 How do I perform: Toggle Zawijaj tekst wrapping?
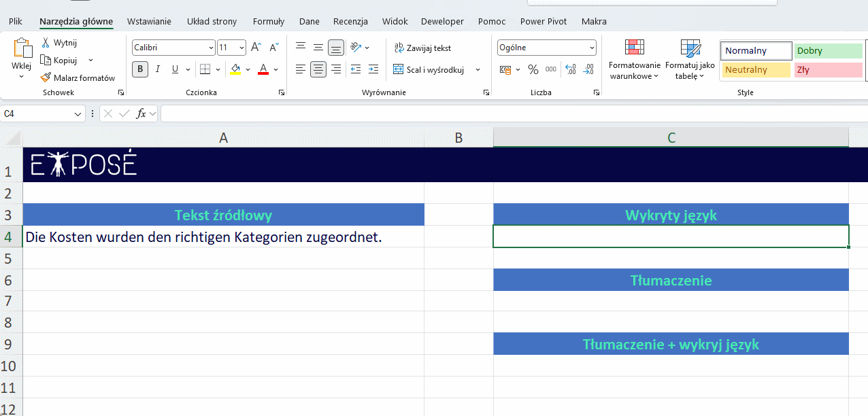[x=422, y=48]
